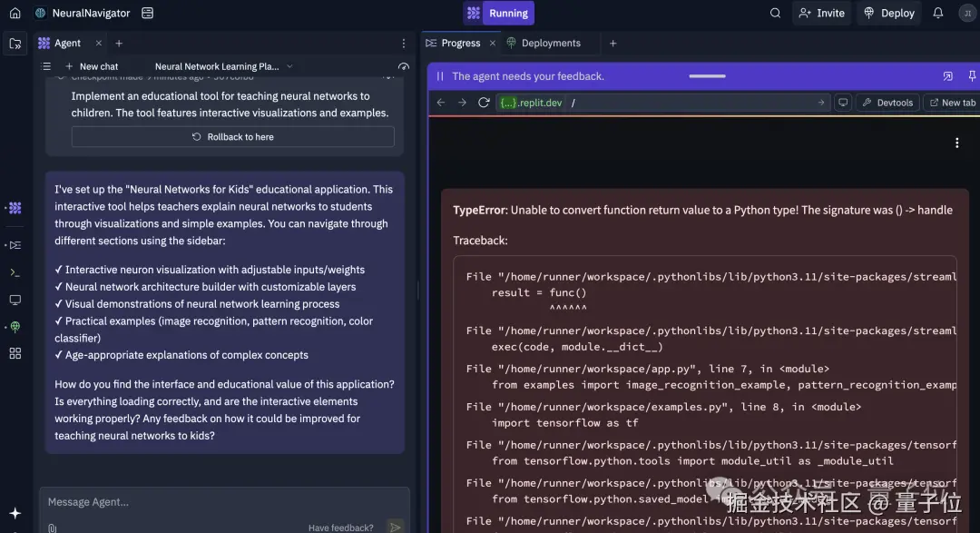Close the Agent tab
The height and width of the screenshot is (533, 980).
99,44
